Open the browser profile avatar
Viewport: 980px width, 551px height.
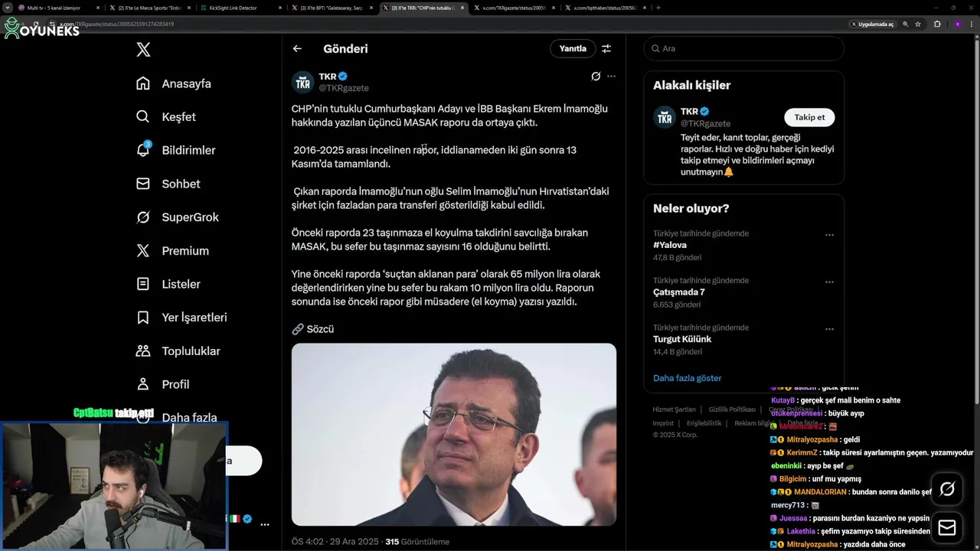point(957,24)
